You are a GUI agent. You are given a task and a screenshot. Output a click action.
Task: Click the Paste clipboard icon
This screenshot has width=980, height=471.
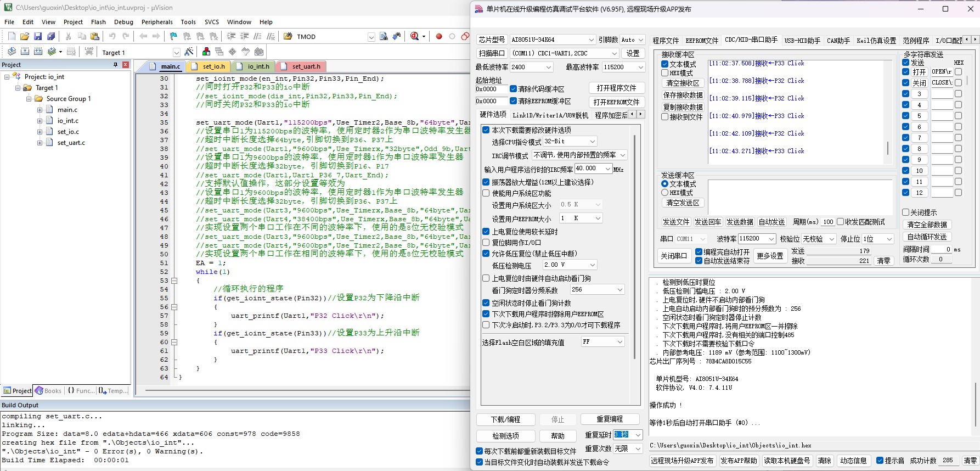tap(95, 37)
